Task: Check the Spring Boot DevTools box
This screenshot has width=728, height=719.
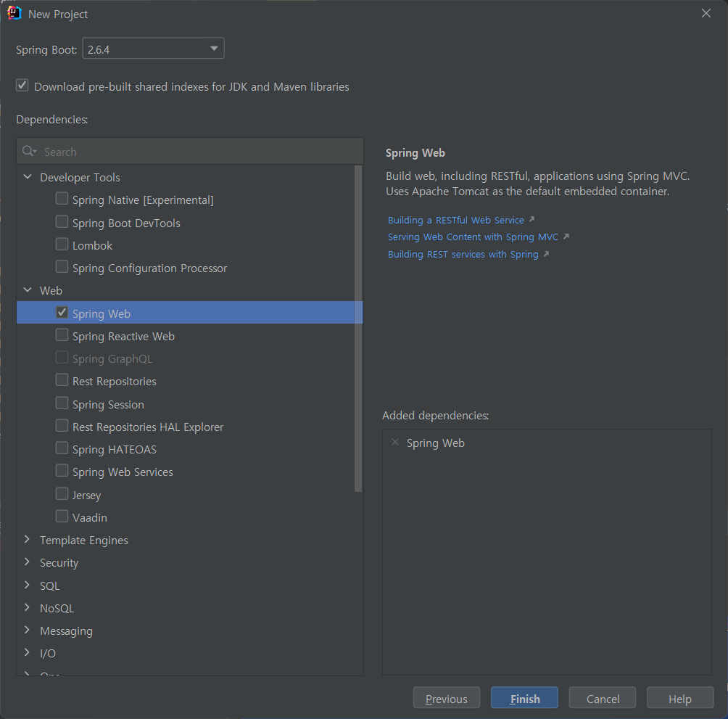Action: 62,221
